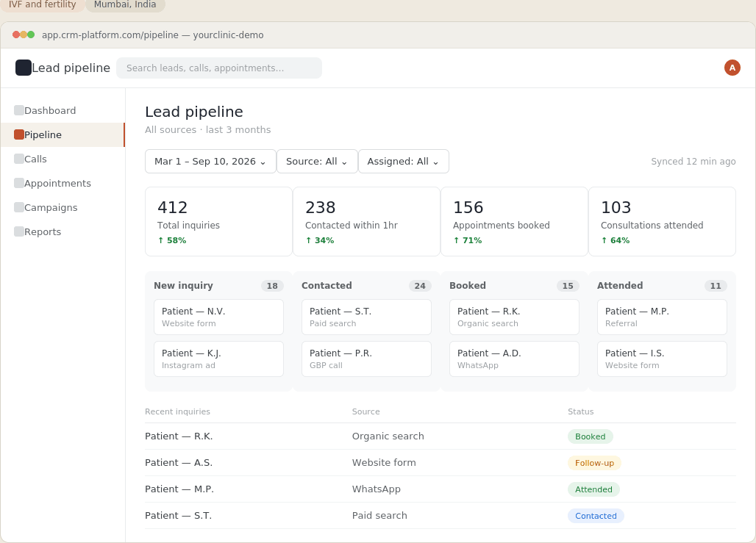Click the browser address bar URL
Screen dimensions: 756x543
[x=152, y=35]
